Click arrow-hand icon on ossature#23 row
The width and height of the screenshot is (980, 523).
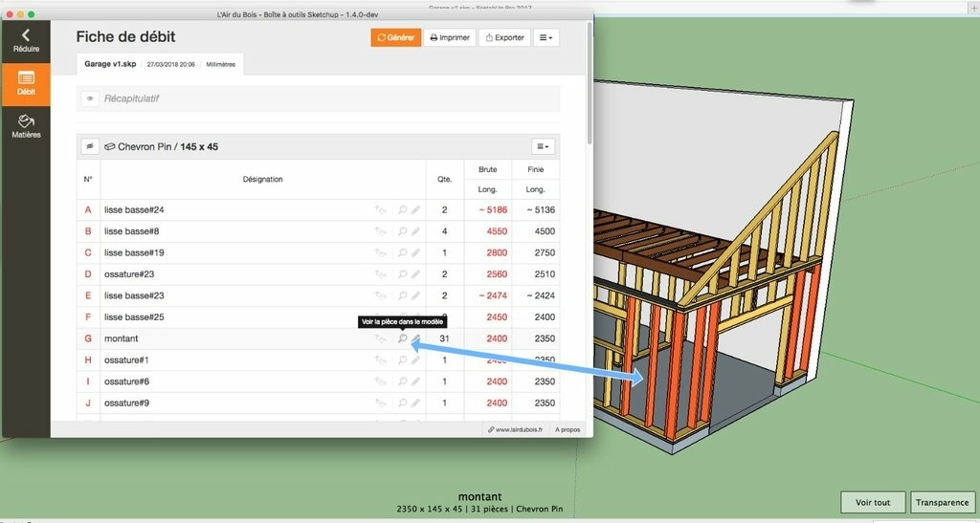pos(380,274)
